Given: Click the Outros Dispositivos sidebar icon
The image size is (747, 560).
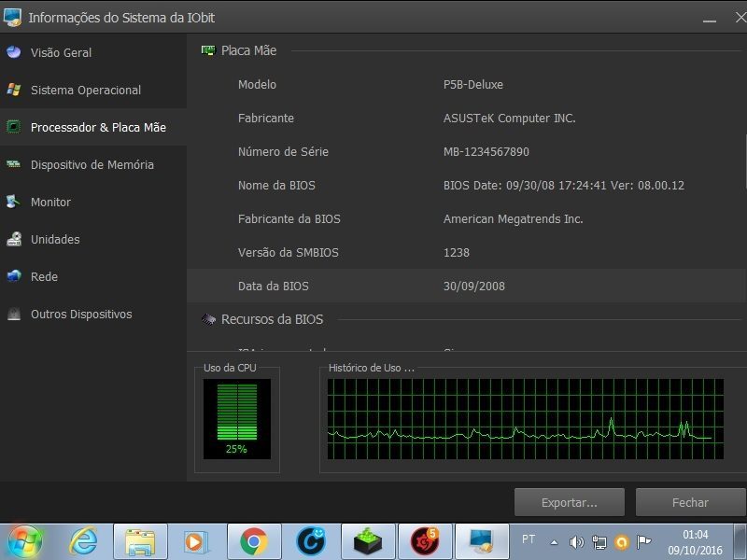Looking at the screenshot, I should pos(14,314).
